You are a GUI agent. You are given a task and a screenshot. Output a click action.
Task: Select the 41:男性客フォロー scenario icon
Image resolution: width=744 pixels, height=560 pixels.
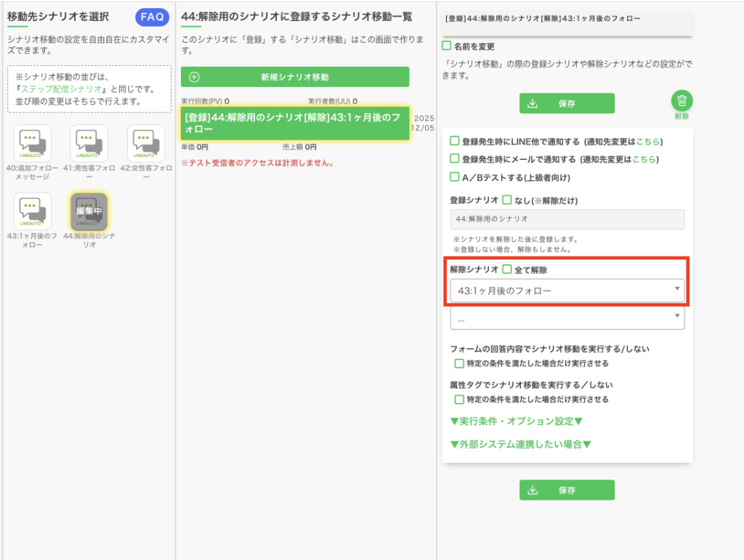[89, 143]
